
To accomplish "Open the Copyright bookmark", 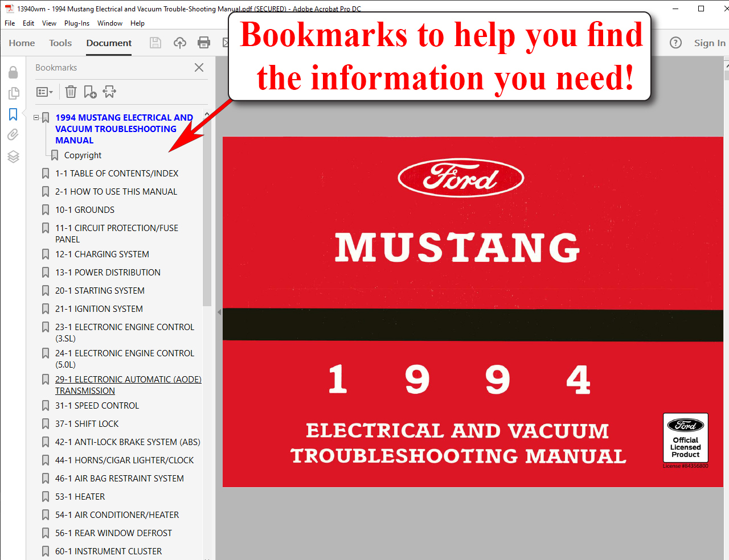I will pyautogui.click(x=83, y=155).
